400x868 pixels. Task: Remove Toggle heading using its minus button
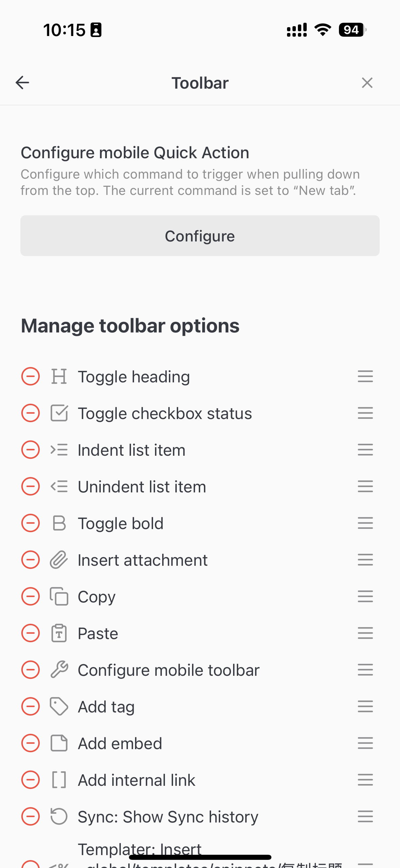click(x=30, y=376)
